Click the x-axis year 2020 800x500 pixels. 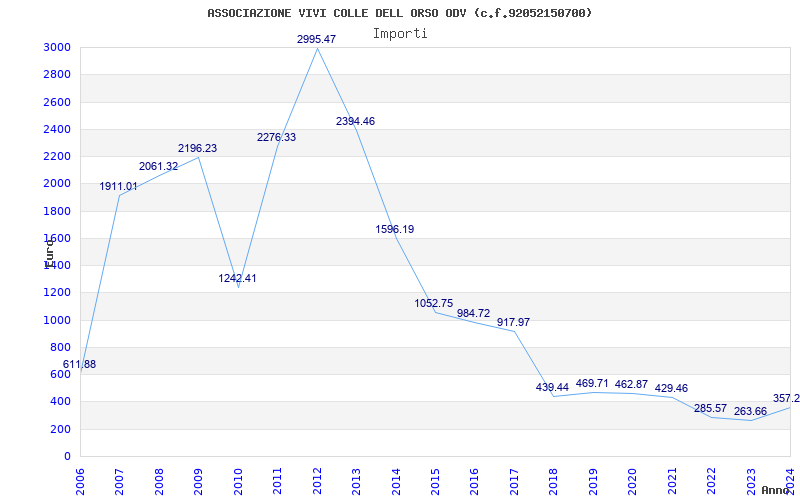pos(632,482)
